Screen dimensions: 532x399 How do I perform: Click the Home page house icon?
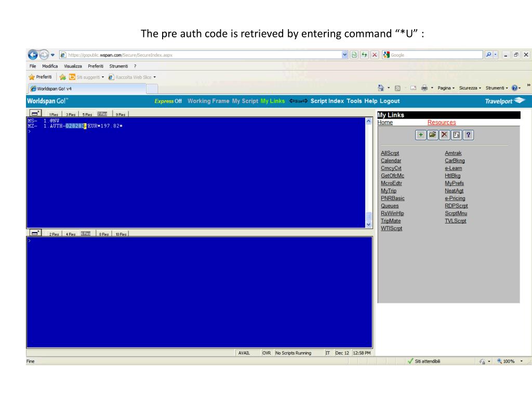(381, 88)
